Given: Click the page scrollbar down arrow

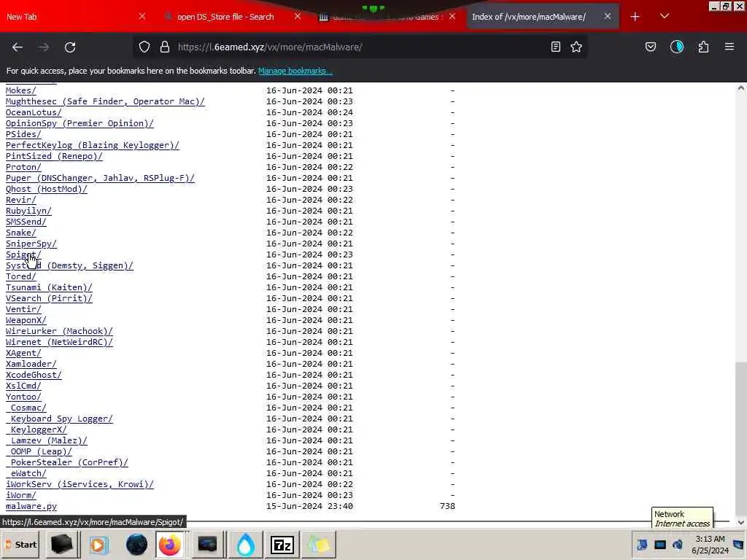Looking at the screenshot, I should (741, 522).
